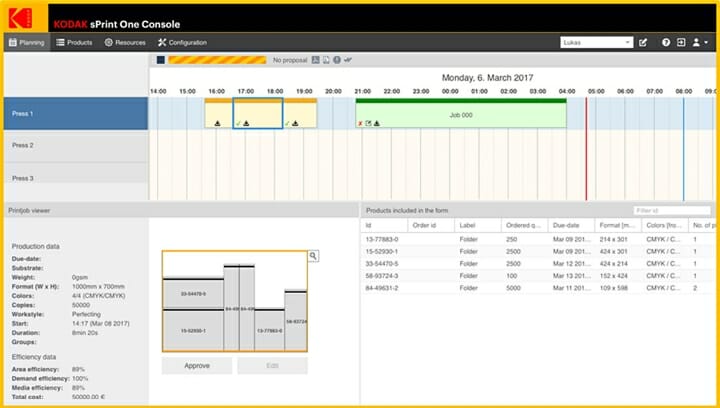Click the info icon next to No proposal
Viewport: 720px width, 408px height.
[x=337, y=60]
